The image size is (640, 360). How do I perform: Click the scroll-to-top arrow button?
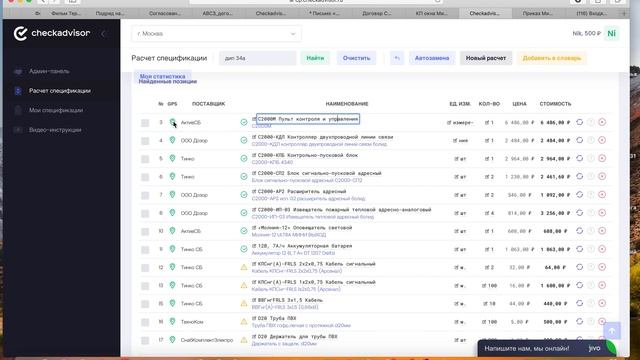[x=612, y=331]
